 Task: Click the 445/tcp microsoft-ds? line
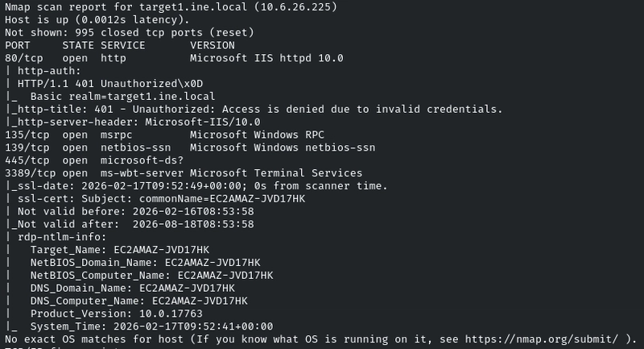[x=80, y=160]
